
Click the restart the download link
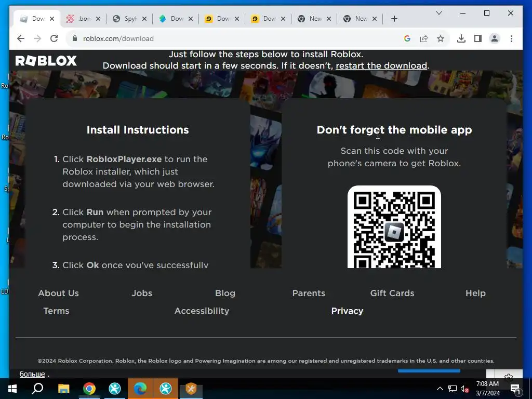click(381, 65)
